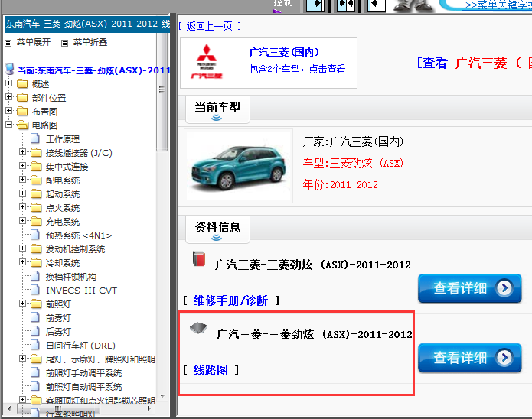This screenshot has width=532, height=419.
Task: Click the blue ASX car thumbnail
Action: point(239,167)
